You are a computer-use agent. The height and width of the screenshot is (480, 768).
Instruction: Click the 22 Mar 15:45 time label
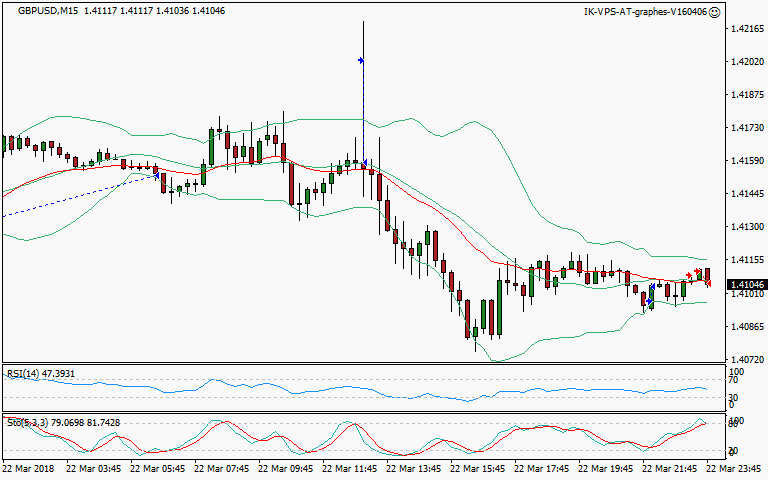click(478, 468)
